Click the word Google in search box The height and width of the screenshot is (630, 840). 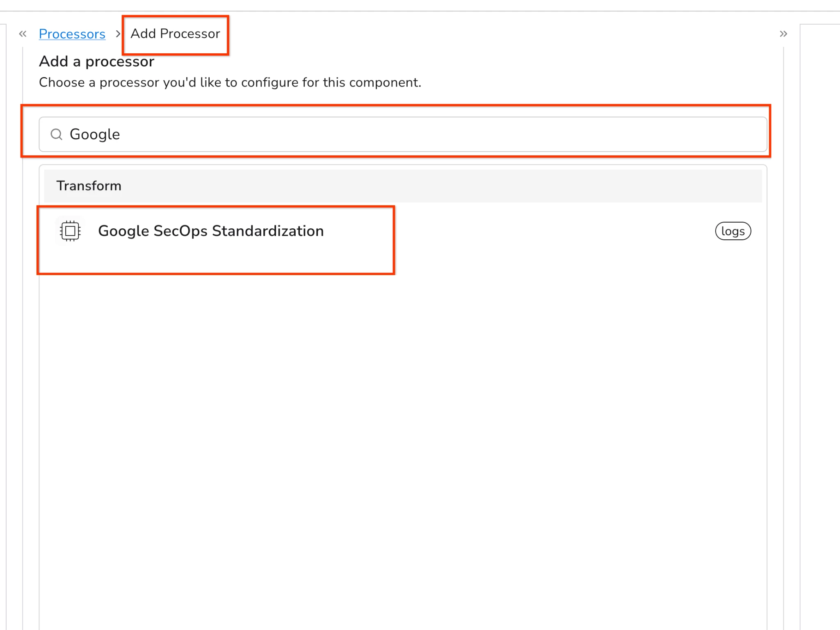[x=95, y=134]
